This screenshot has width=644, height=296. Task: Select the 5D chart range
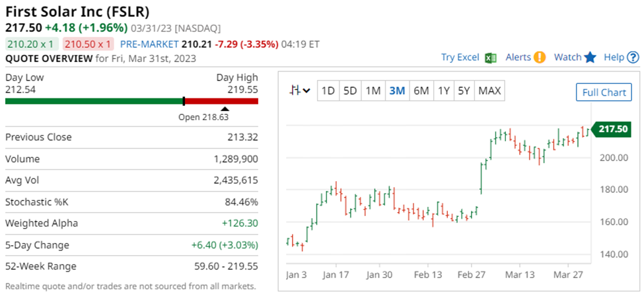(350, 91)
